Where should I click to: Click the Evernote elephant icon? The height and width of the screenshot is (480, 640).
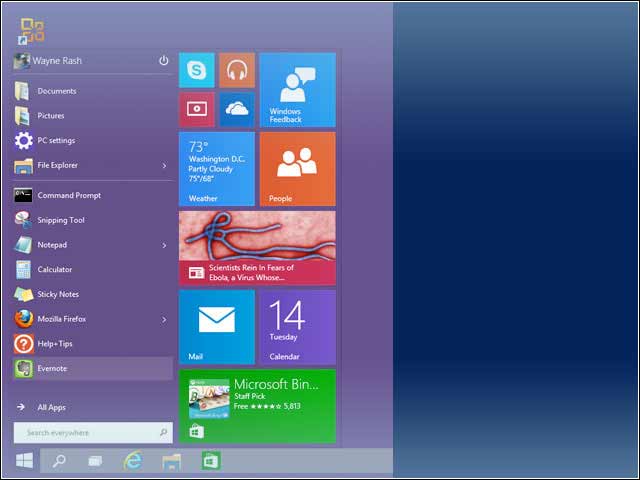click(24, 369)
